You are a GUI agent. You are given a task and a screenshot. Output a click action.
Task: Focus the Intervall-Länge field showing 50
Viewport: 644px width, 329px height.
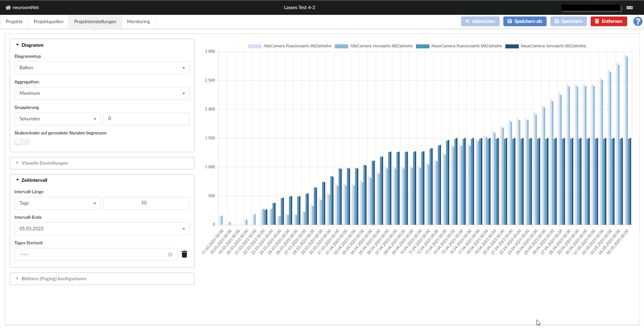point(146,203)
